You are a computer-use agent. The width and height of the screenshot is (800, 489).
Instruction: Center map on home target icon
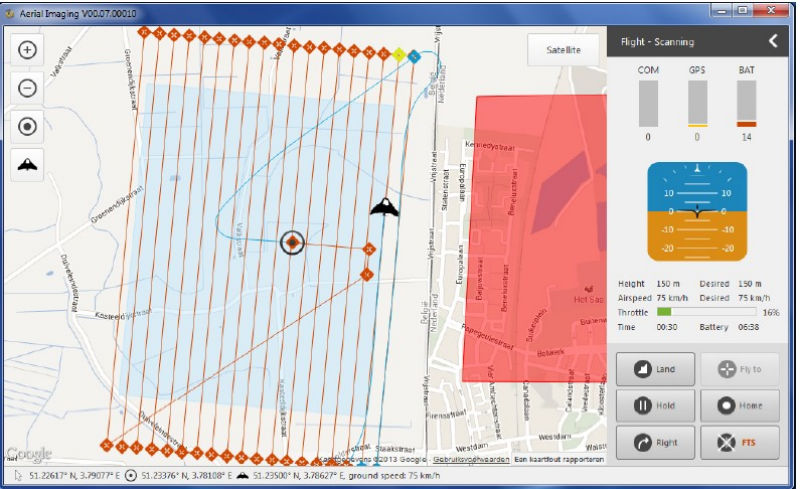(27, 126)
